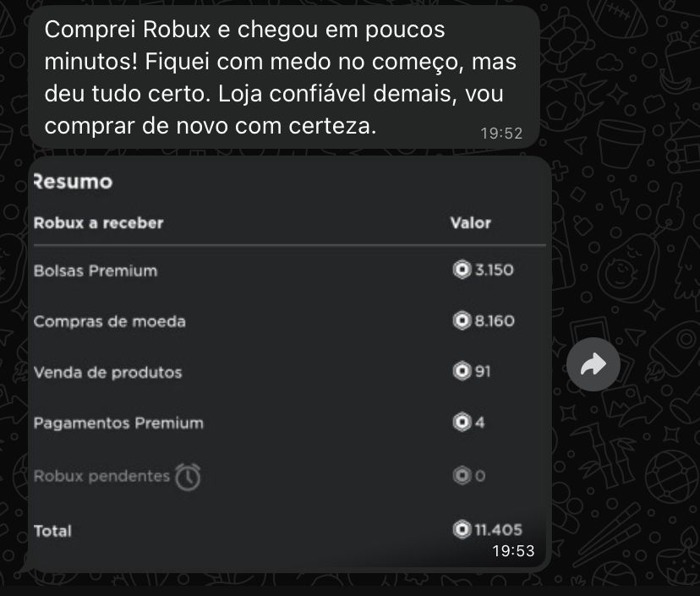Click the share arrow icon beside the image
This screenshot has width=700, height=596.
pos(594,364)
